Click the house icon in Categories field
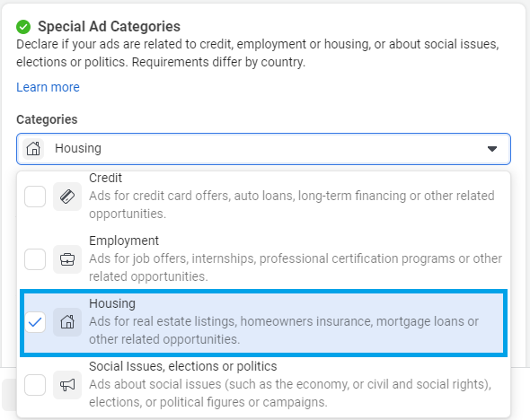This screenshot has height=420, width=530. pos(33,149)
